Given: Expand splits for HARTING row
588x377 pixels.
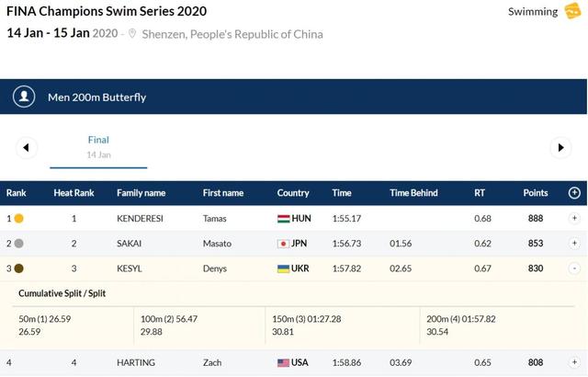Looking at the screenshot, I should point(574,363).
